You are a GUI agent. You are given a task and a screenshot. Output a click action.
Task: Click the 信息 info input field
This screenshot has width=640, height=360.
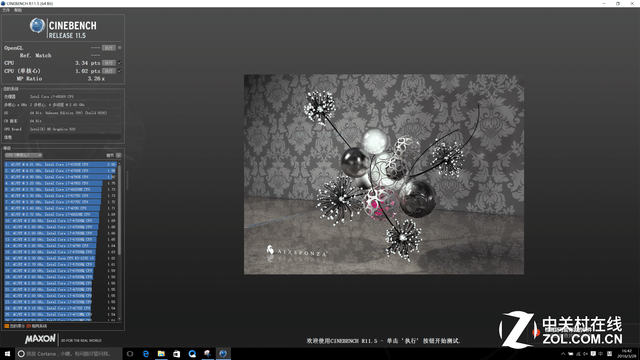coord(75,138)
